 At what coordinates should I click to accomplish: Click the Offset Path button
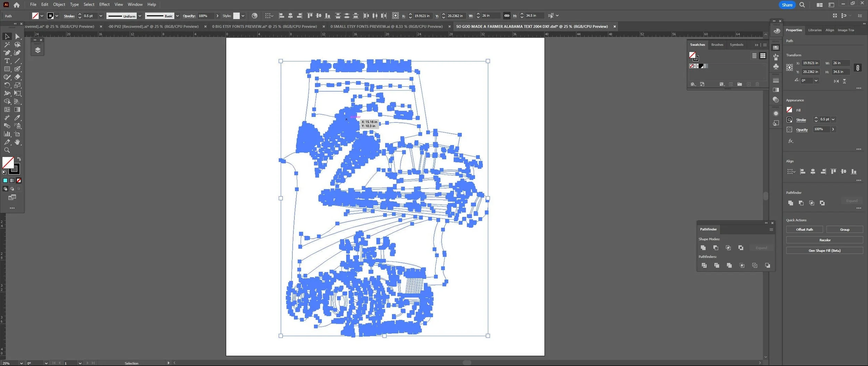[x=804, y=230]
